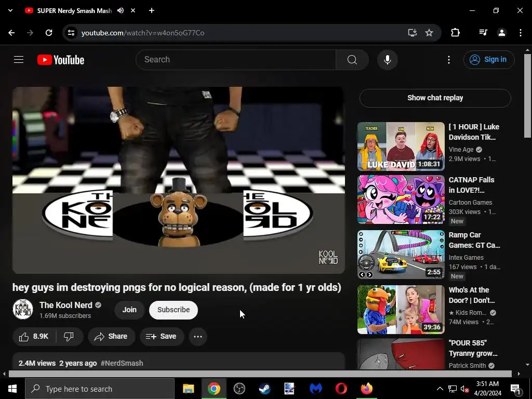Launch Steam from taskbar
The width and height of the screenshot is (532, 399).
pos(264,389)
